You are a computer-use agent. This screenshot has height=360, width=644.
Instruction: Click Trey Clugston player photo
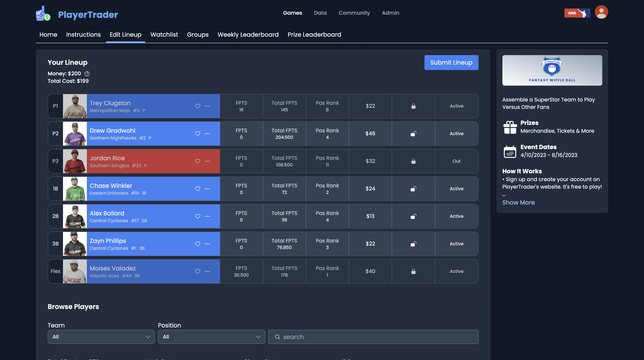75,106
